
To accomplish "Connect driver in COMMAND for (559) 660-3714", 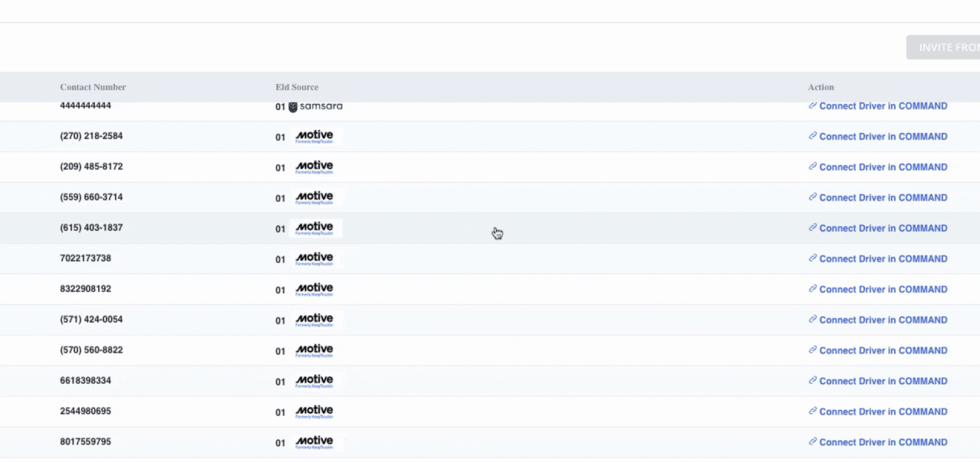I will [x=878, y=197].
